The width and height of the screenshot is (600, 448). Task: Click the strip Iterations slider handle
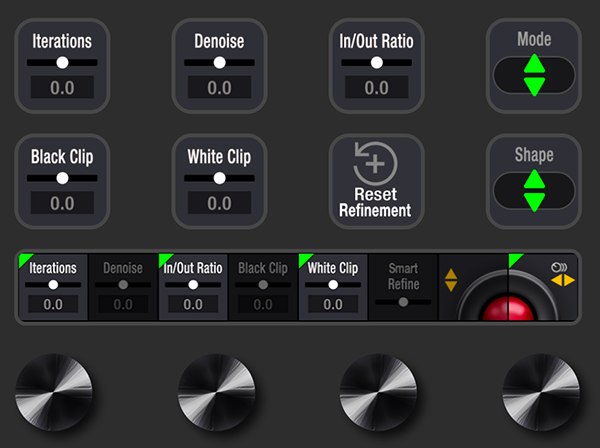[53, 285]
